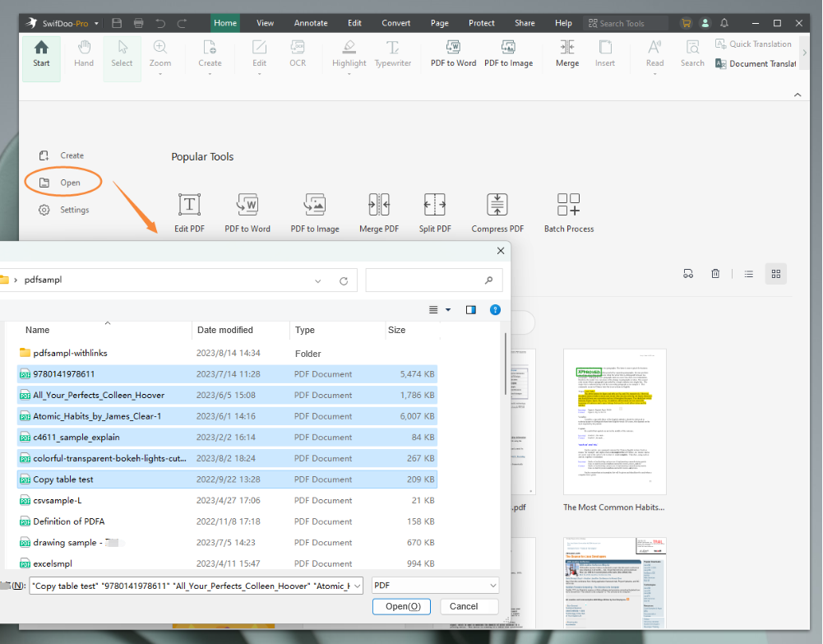
Task: Switch to the Annotate tab
Action: pos(311,23)
